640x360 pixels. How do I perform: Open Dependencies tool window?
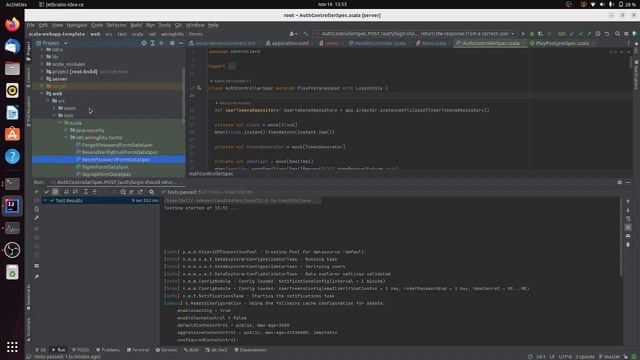point(250,350)
